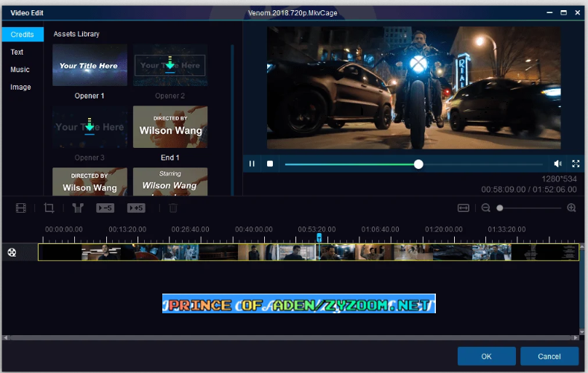This screenshot has width=588, height=373.
Task: Click the 01:20:00.00 timeline ruler label
Action: pos(444,229)
